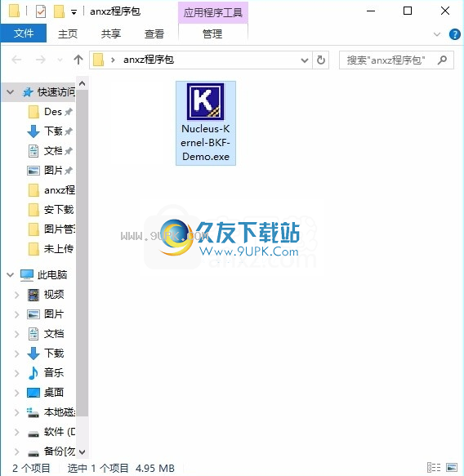Click the 快速访问 star icon
Viewport: 464px width, 476px height.
click(x=28, y=92)
